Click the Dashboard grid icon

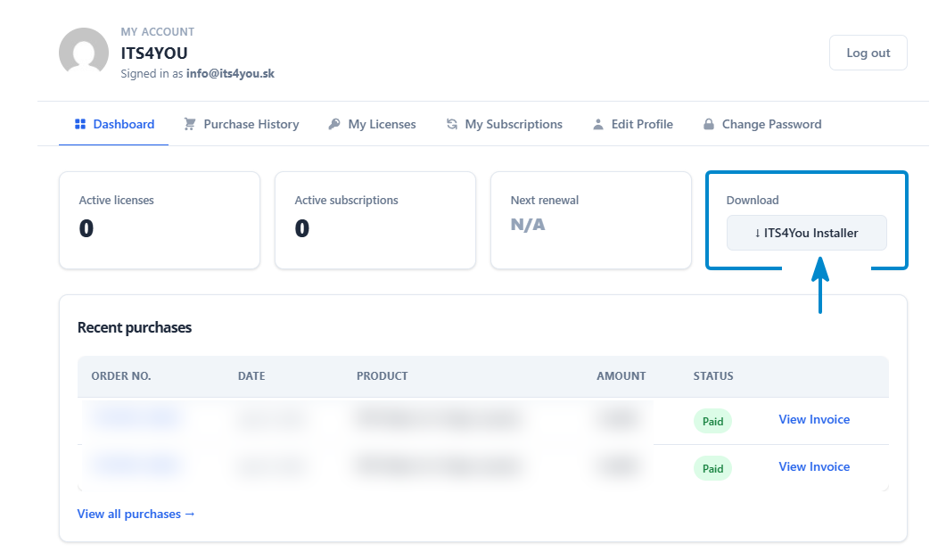click(80, 124)
